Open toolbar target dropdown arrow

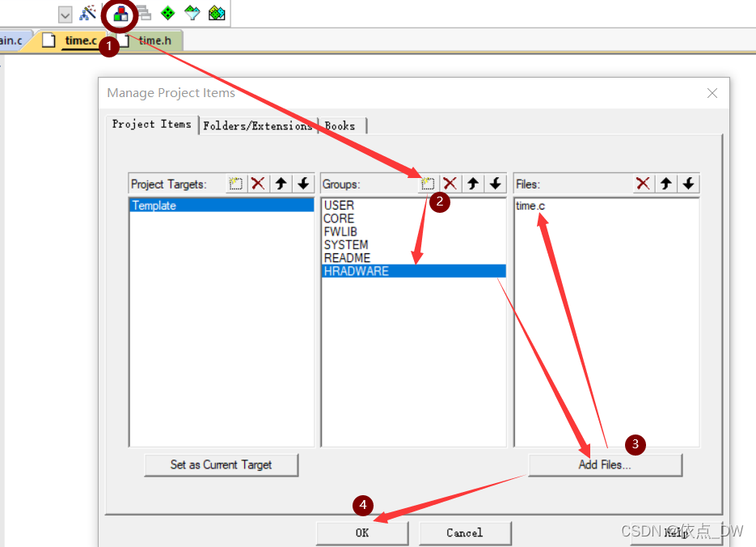click(x=65, y=15)
